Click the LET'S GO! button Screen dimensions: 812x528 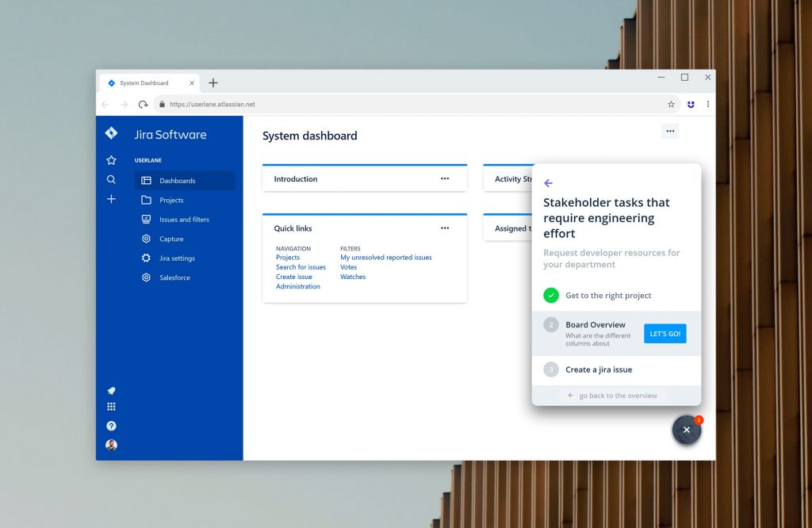665,333
